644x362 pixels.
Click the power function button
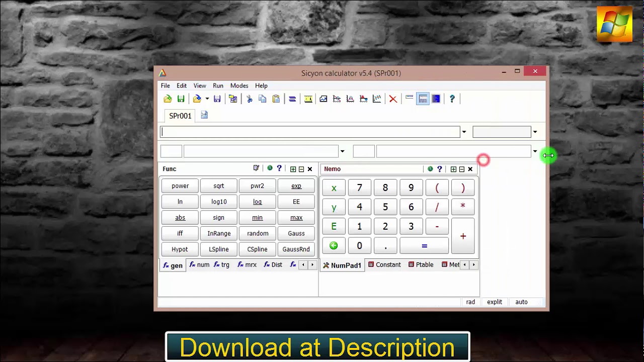180,186
